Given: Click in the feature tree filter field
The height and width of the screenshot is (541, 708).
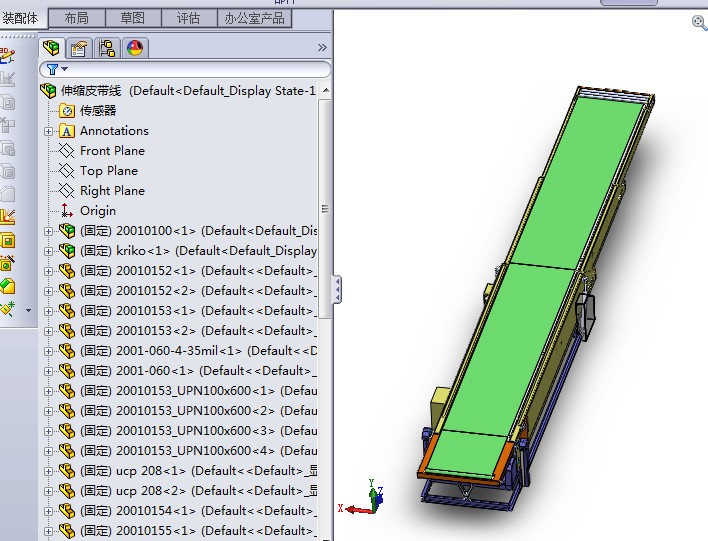Looking at the screenshot, I should click(x=185, y=70).
